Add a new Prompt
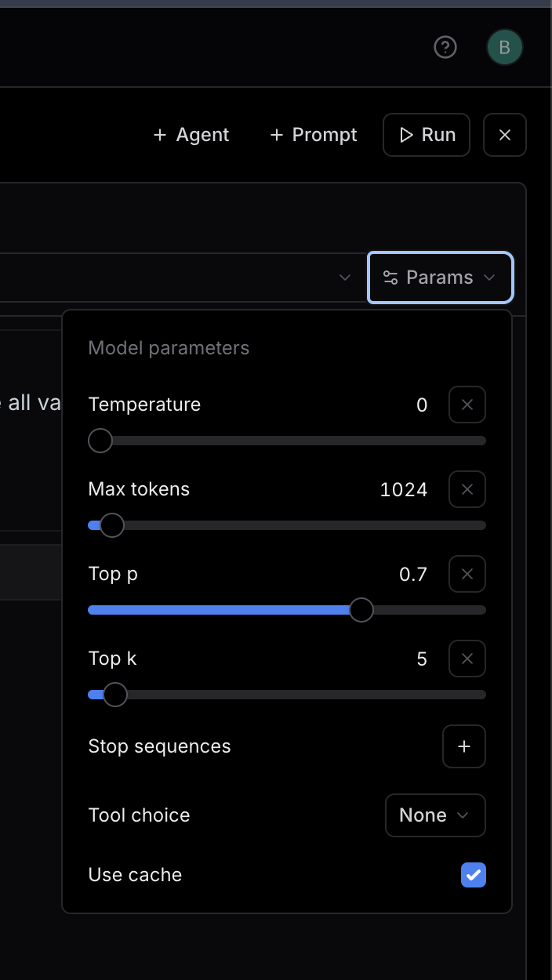The image size is (552, 980). pyautogui.click(x=313, y=135)
